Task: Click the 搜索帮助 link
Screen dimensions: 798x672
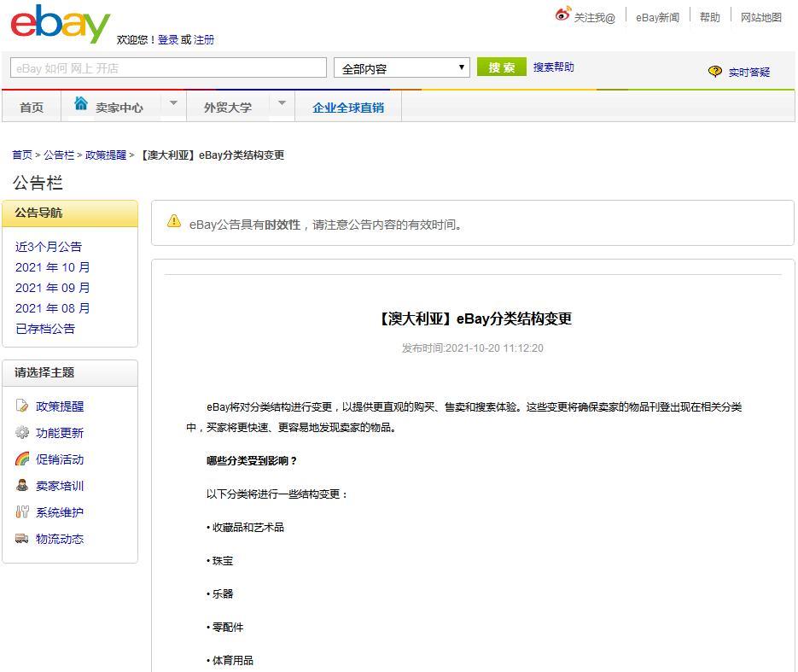Action: coord(553,67)
